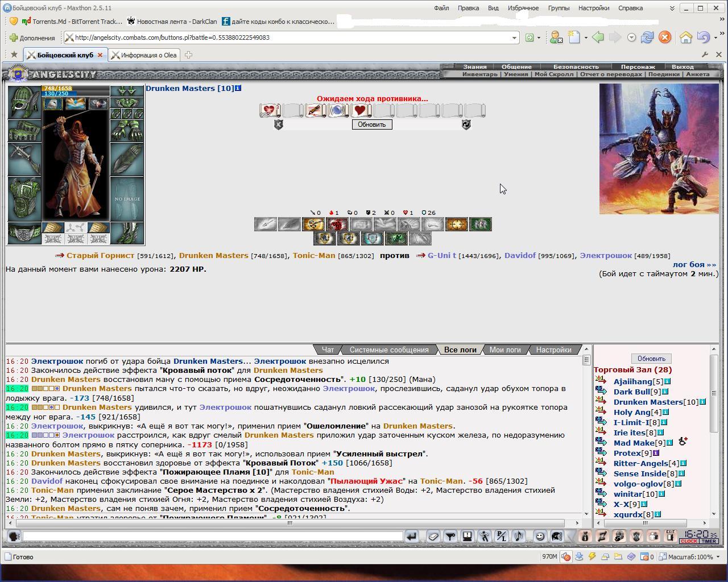Switch to the Системные сообщения tab
Viewport: 728px width, 582px height.
point(389,350)
